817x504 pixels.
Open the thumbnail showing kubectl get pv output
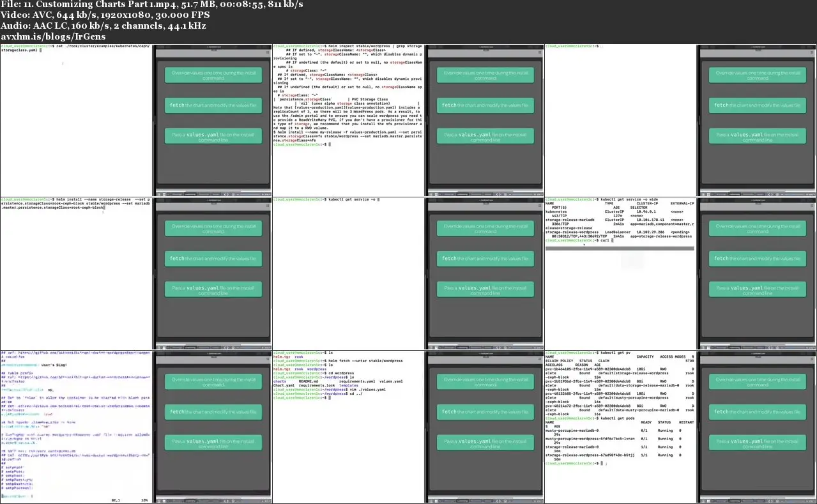(680, 426)
